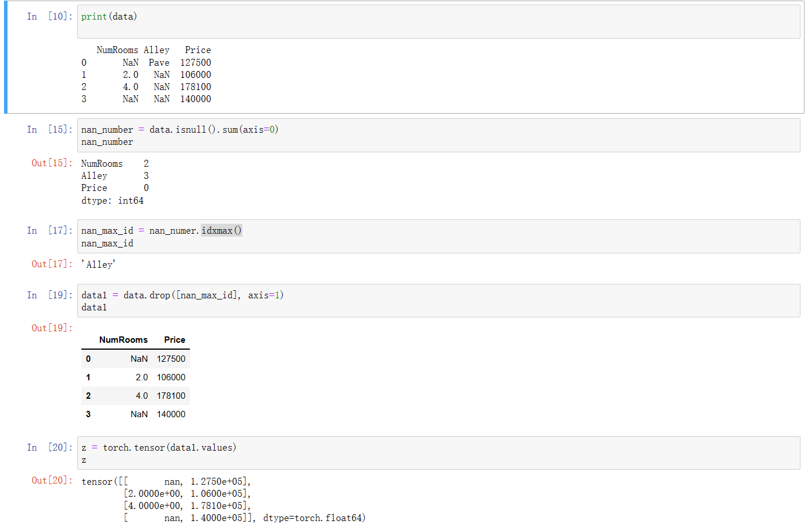Click the nan_number isnull sum code cell
Screen dimensions: 812x528
[x=439, y=136]
